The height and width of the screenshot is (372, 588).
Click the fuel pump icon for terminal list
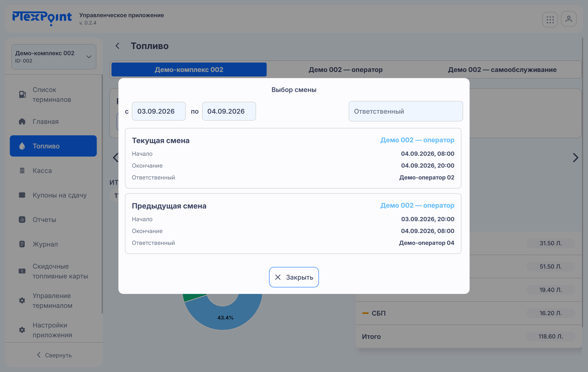tap(22, 94)
